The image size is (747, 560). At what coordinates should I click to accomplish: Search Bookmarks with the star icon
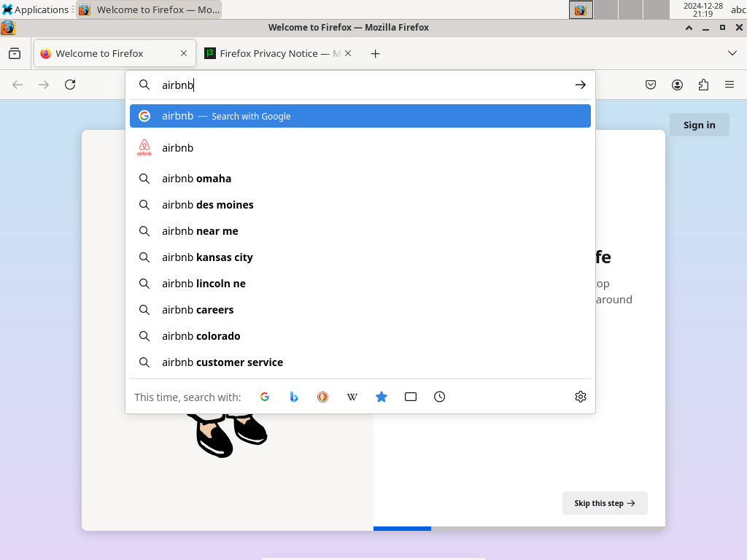tap(381, 397)
